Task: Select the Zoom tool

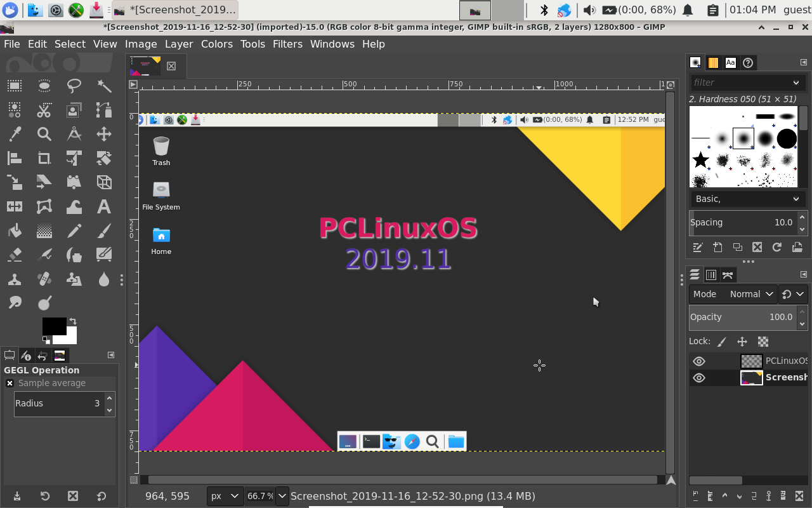Action: point(44,134)
